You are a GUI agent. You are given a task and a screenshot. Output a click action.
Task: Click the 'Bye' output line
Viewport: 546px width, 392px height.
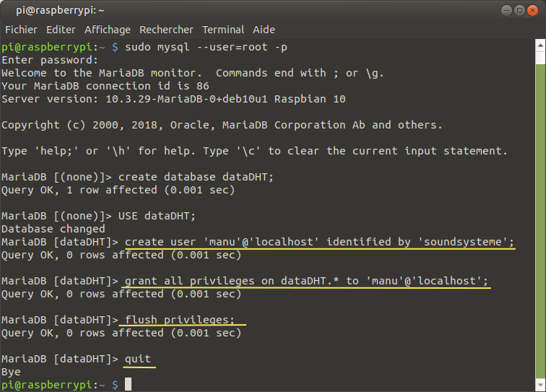11,373
